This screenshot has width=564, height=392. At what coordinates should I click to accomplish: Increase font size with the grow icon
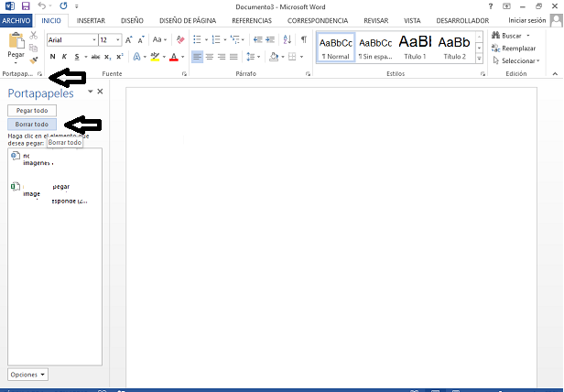click(x=128, y=40)
